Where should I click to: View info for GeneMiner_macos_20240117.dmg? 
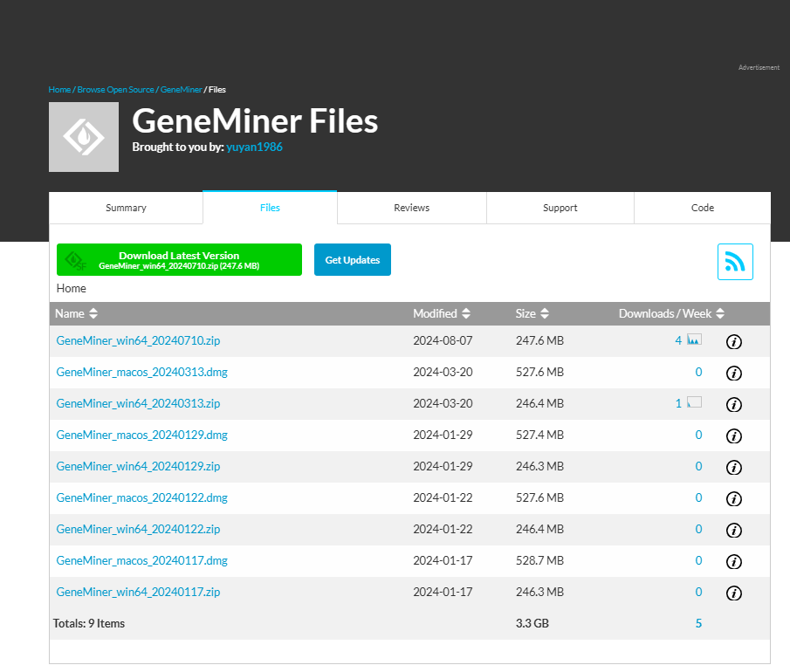733,562
